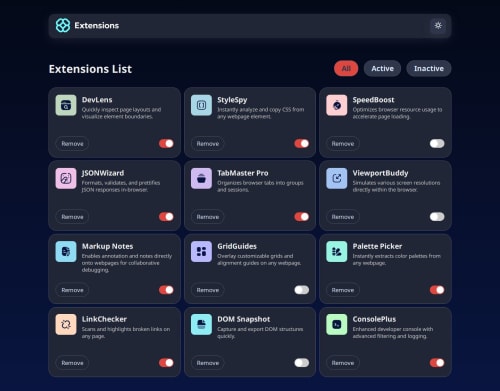Remove the JSONWizard extension
Screen dimensions: 500x391
pyautogui.click(x=72, y=217)
